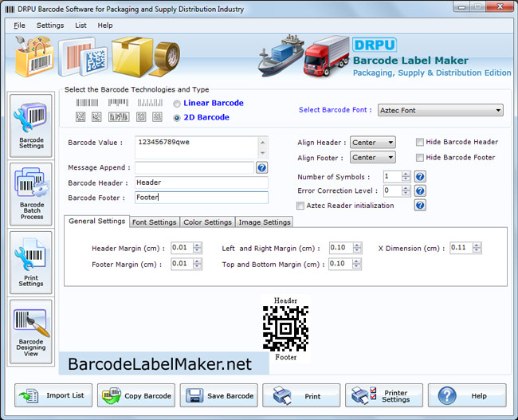Viewport: 518px width, 420px height.
Task: Click the Message Append input field
Action: (194, 168)
